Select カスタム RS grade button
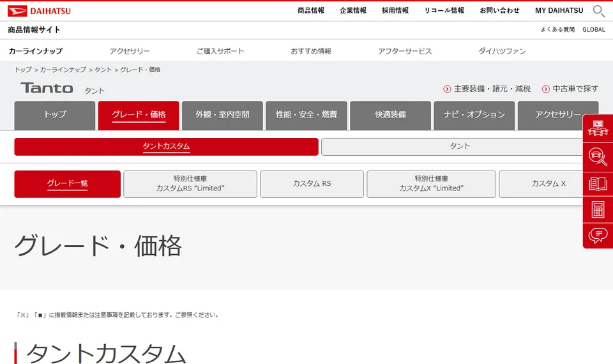This screenshot has height=364, width=613. pyautogui.click(x=312, y=184)
